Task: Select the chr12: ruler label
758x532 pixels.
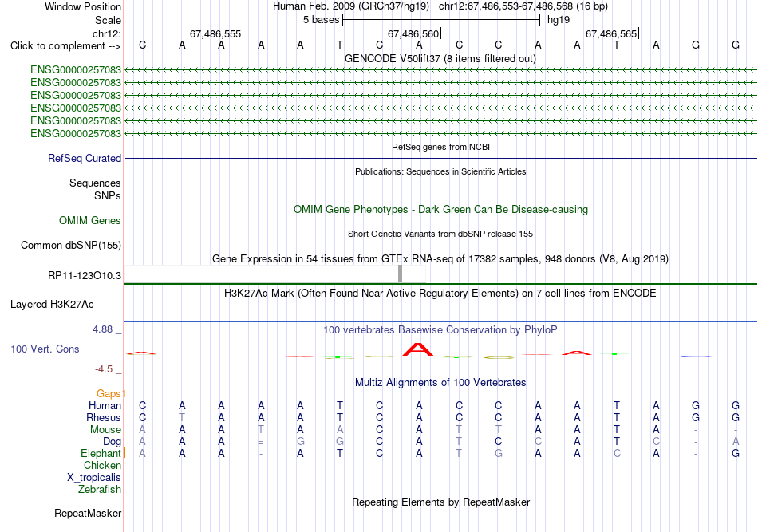Action: 106,33
